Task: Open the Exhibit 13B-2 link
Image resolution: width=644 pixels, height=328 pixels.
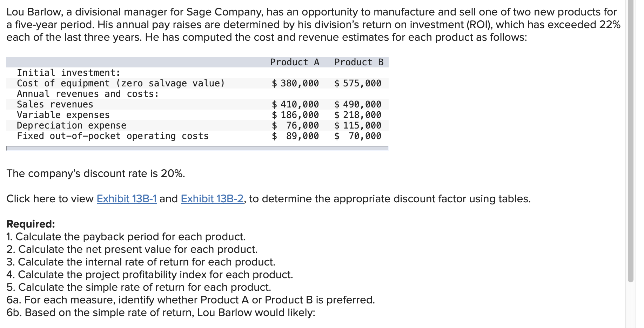Action: pos(212,199)
